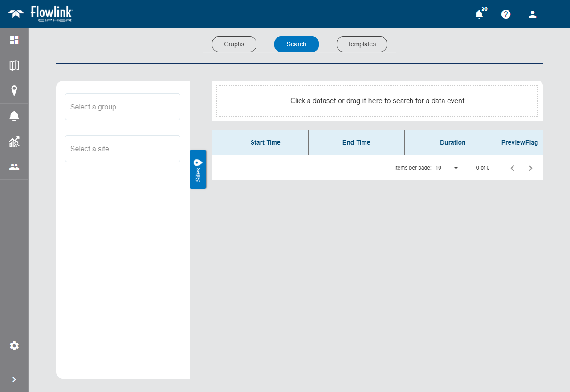Switch to the Graphs tab
The height and width of the screenshot is (392, 570).
[x=234, y=44]
